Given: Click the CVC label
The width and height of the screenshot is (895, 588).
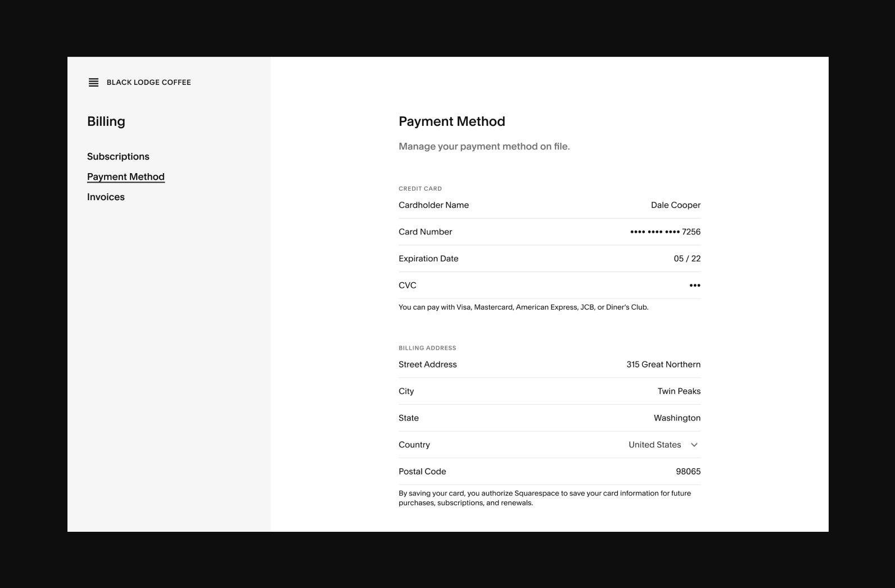Looking at the screenshot, I should click(408, 286).
